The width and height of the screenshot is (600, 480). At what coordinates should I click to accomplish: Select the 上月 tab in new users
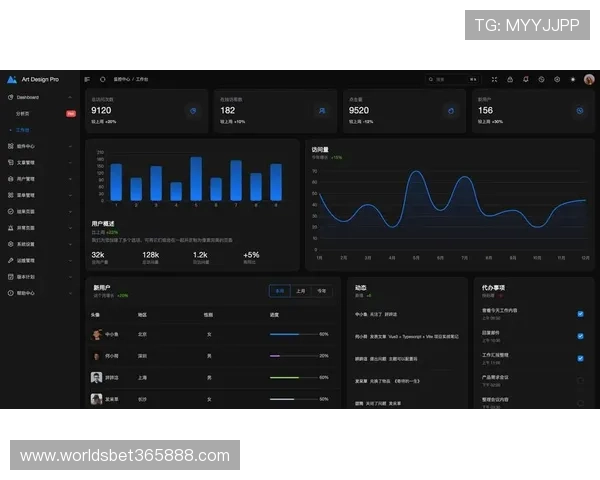click(301, 291)
